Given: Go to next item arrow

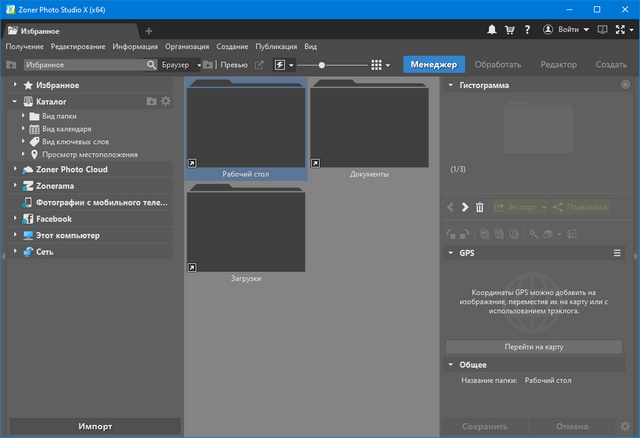Looking at the screenshot, I should (465, 207).
